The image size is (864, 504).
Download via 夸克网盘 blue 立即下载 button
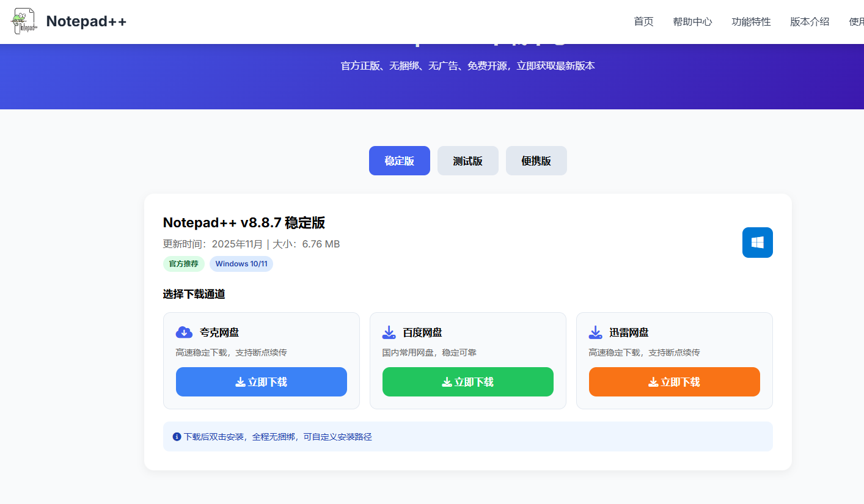click(262, 382)
